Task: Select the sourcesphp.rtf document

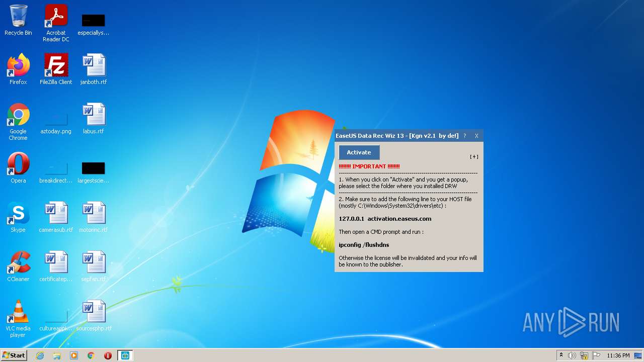Action: point(94,315)
